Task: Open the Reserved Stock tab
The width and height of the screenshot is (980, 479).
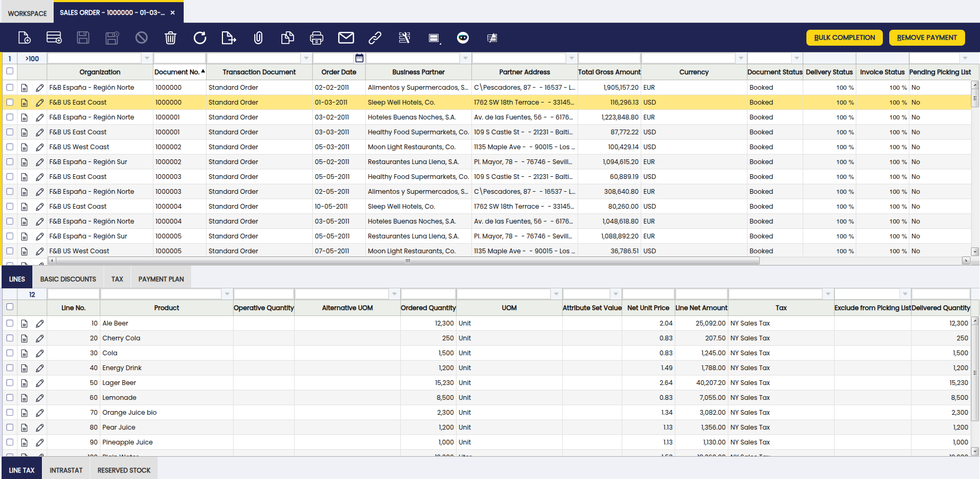Action: click(124, 471)
